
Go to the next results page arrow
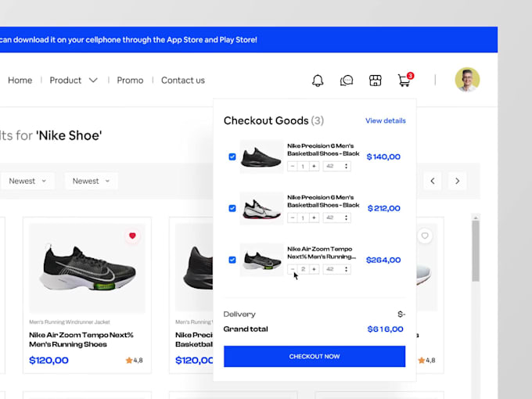point(458,181)
